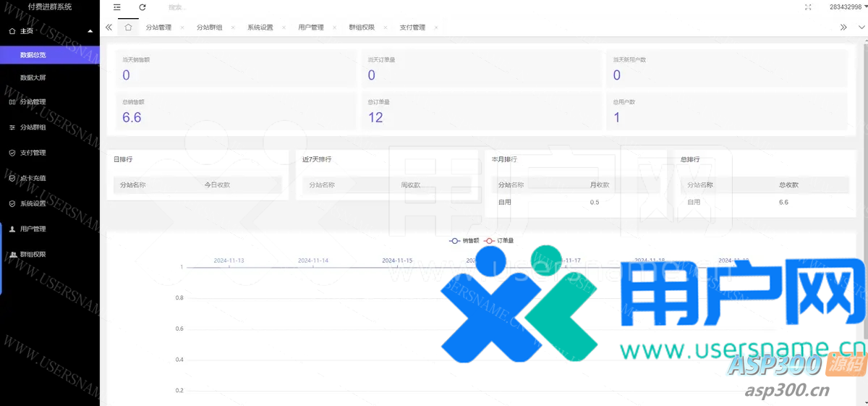Image resolution: width=868 pixels, height=406 pixels.
Task: Collapse the sidebar with the menu fold icon
Action: [x=117, y=7]
